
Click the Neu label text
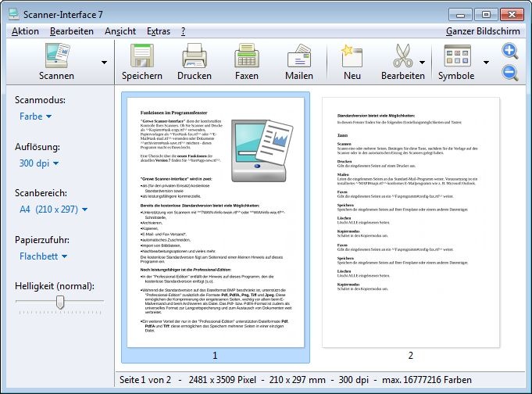click(352, 76)
